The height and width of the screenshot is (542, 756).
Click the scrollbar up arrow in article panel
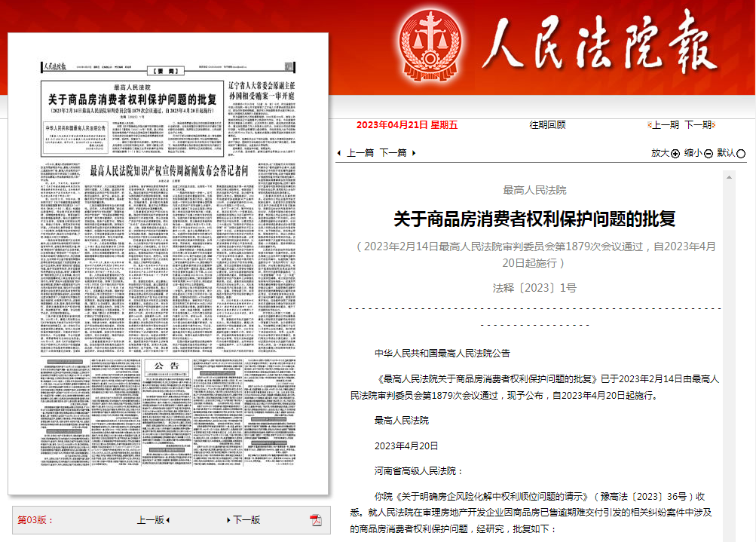pyautogui.click(x=728, y=176)
